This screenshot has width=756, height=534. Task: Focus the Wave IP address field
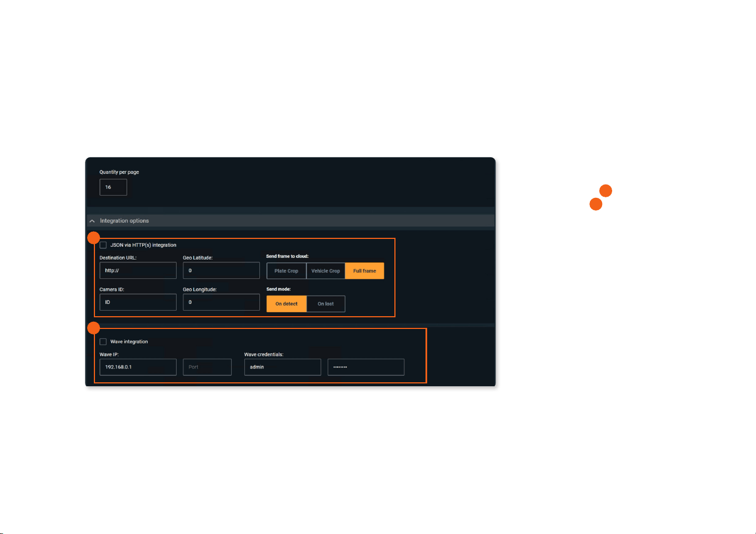138,367
